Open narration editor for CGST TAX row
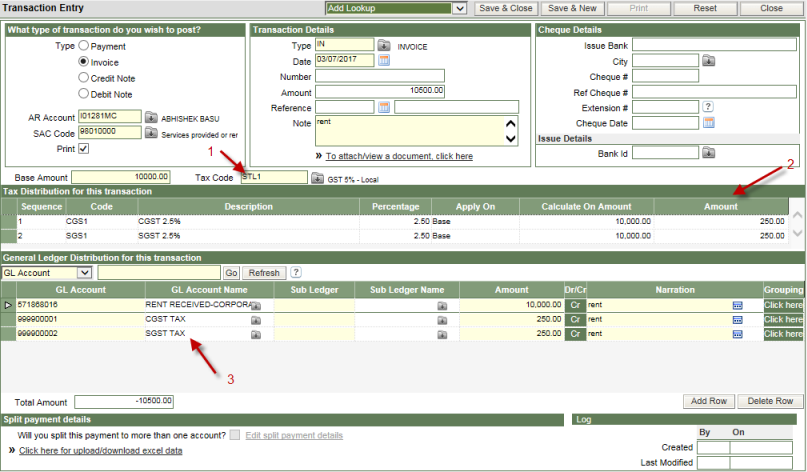 738,319
